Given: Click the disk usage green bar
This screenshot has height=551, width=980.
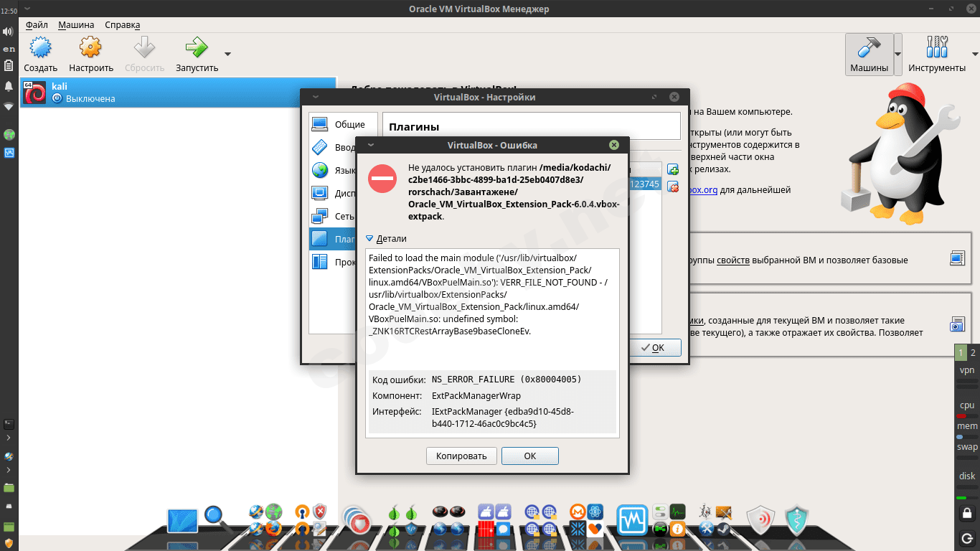Looking at the screenshot, I should pos(967,497).
